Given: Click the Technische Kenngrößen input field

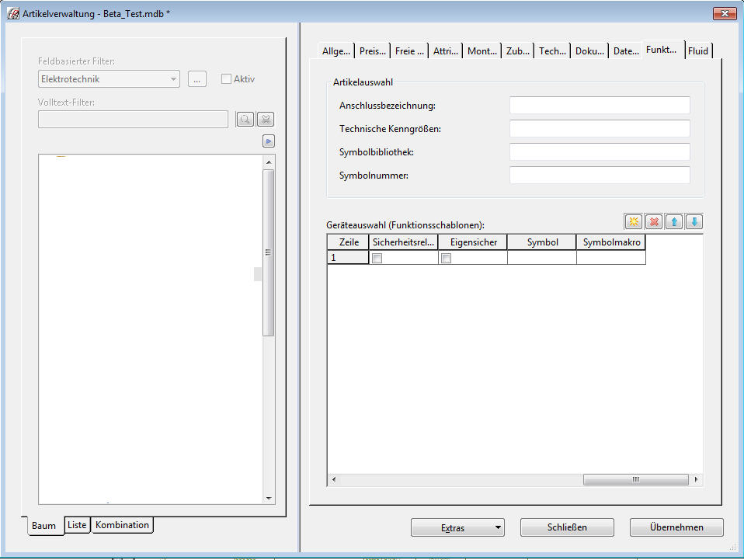Looking at the screenshot, I should (x=600, y=129).
